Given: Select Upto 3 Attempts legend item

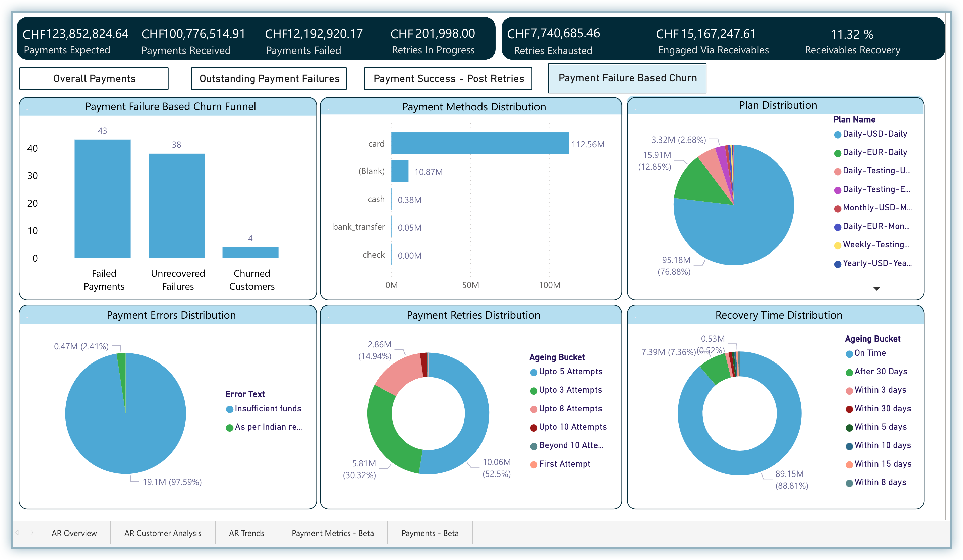Looking at the screenshot, I should click(x=566, y=390).
